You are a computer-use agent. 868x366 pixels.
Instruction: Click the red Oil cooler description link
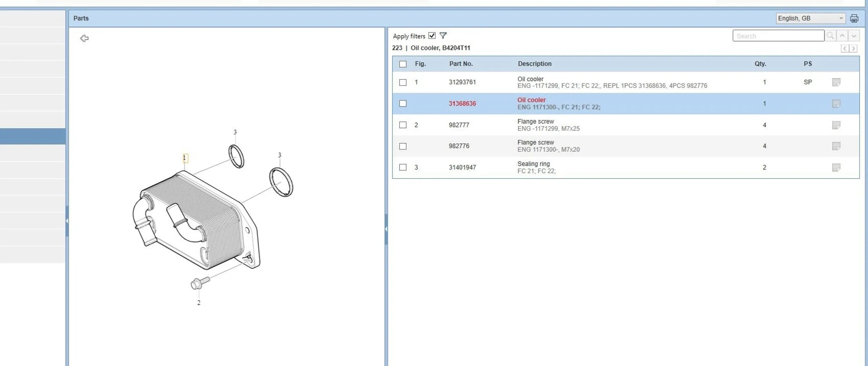531,100
